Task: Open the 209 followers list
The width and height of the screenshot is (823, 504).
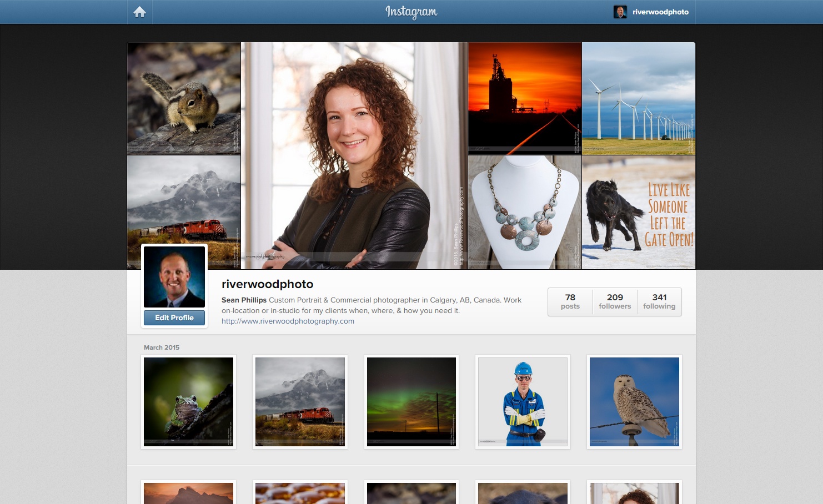Action: pyautogui.click(x=615, y=301)
